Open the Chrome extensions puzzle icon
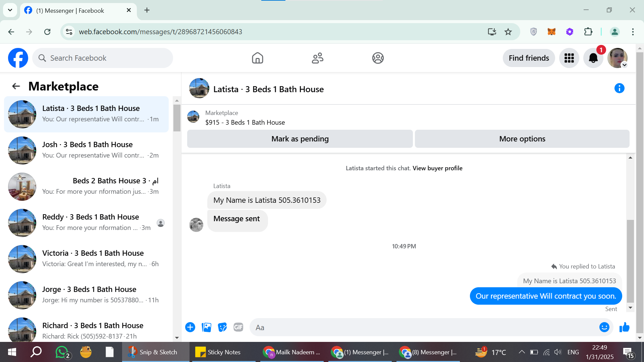The height and width of the screenshot is (362, 644). coord(588,32)
